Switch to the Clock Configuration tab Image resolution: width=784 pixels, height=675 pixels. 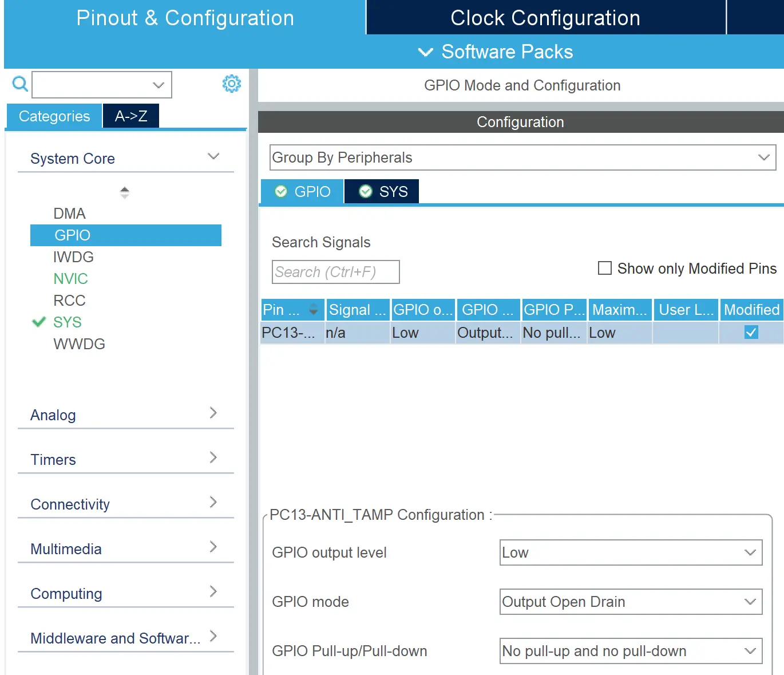point(545,18)
